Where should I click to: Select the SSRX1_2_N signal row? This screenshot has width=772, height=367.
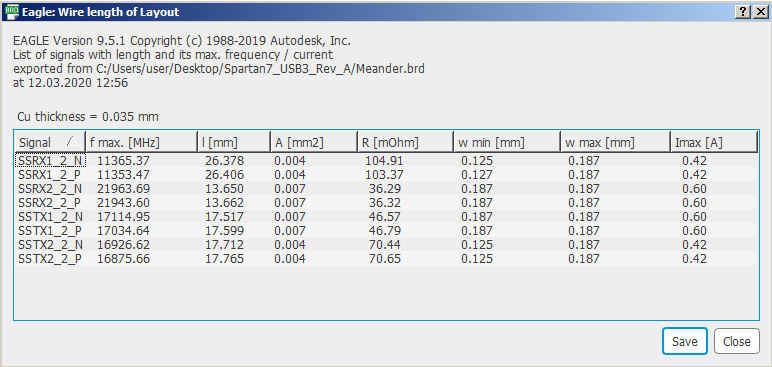coord(386,161)
